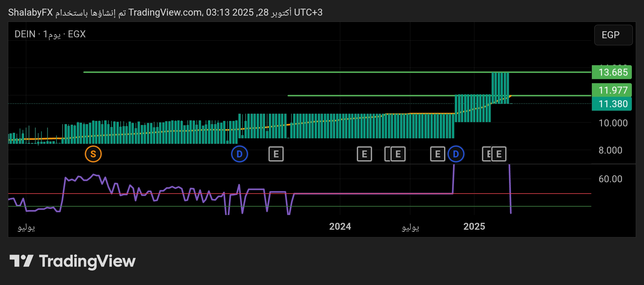644x285 pixels.
Task: Click the 11.380 current price label
Action: point(613,104)
